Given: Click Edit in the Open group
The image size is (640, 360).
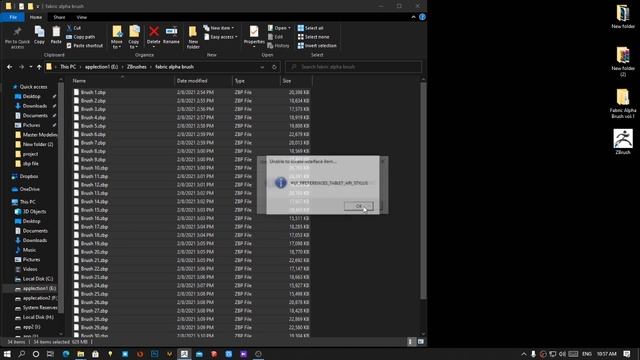Looking at the screenshot, I should pyautogui.click(x=276, y=37).
